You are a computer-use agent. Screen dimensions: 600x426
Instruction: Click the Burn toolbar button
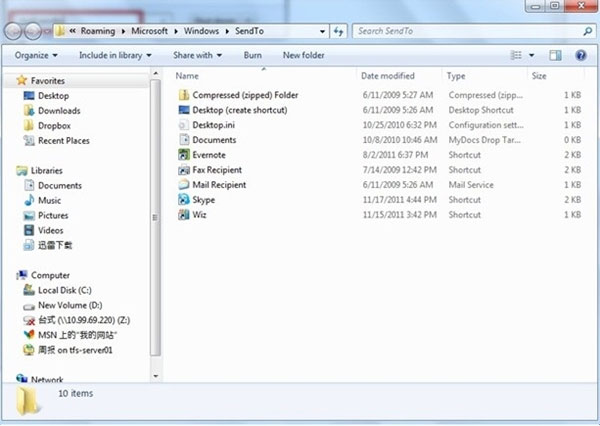pos(253,55)
